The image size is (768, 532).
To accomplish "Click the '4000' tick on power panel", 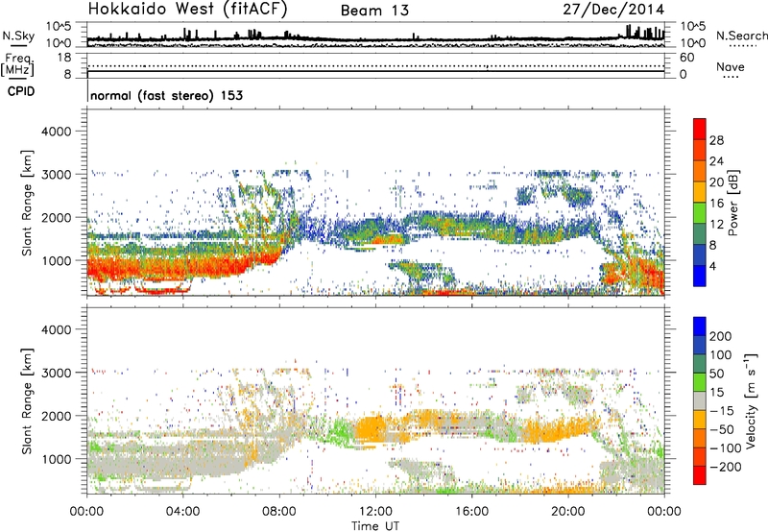I will pos(57,132).
